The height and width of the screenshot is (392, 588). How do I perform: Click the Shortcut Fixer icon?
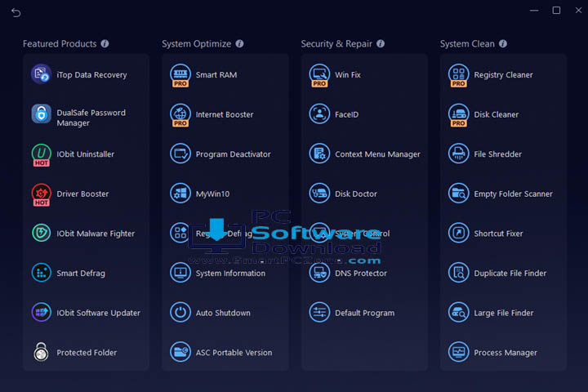click(459, 233)
